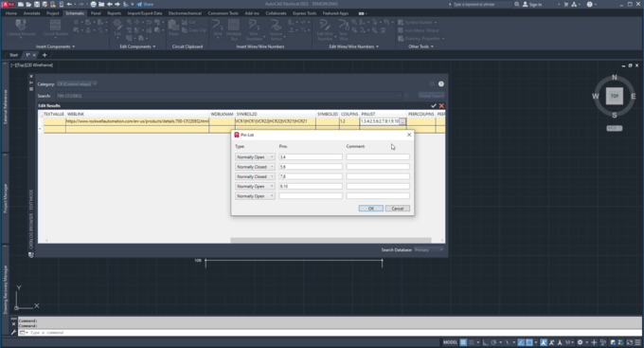The height and width of the screenshot is (348, 644).
Task: Switch to the Panel ribbon tab
Action: 96,13
